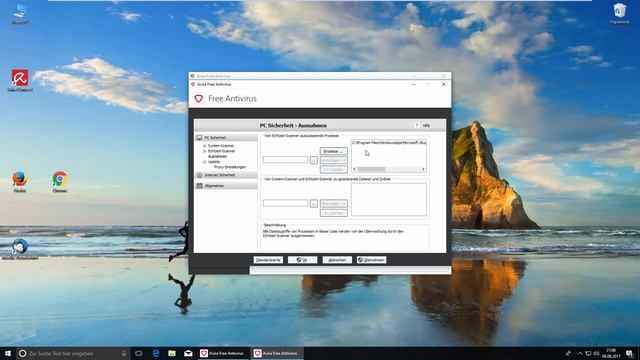Open the PC Sicherheit section
Image resolution: width=640 pixels, height=360 pixels.
click(x=226, y=138)
